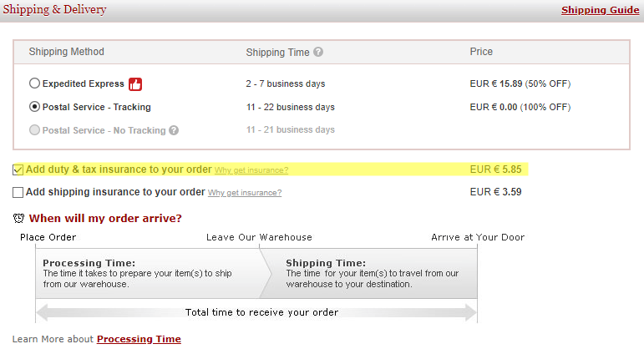644x349 pixels.
Task: Click the red thumbs-up recommended icon
Action: (x=136, y=83)
